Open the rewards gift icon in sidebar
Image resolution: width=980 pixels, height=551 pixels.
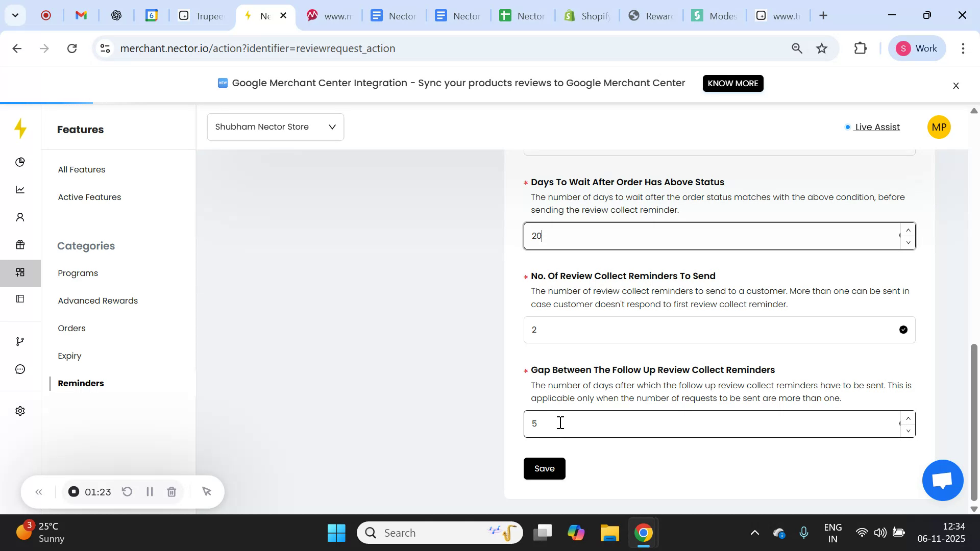(20, 245)
